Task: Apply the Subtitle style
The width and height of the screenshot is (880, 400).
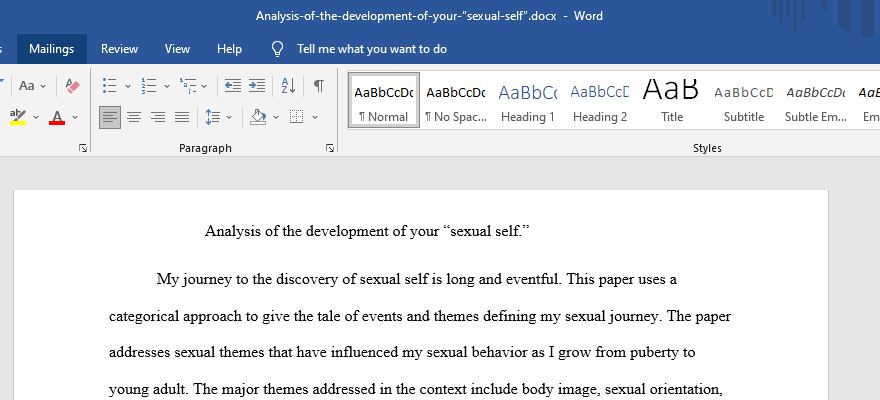Action: click(744, 100)
